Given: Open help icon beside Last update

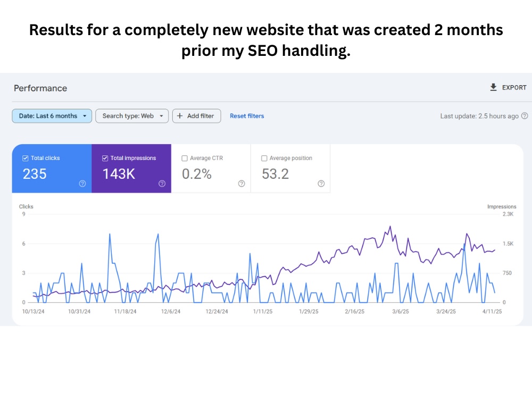Looking at the screenshot, I should [525, 115].
